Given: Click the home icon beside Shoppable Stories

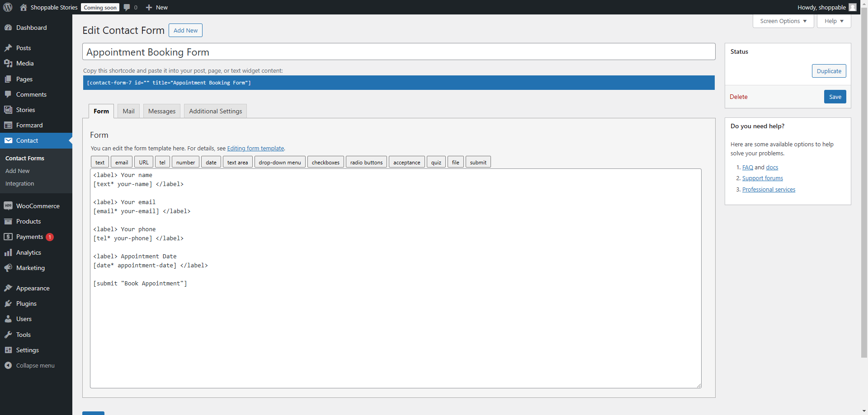Looking at the screenshot, I should 24,7.
